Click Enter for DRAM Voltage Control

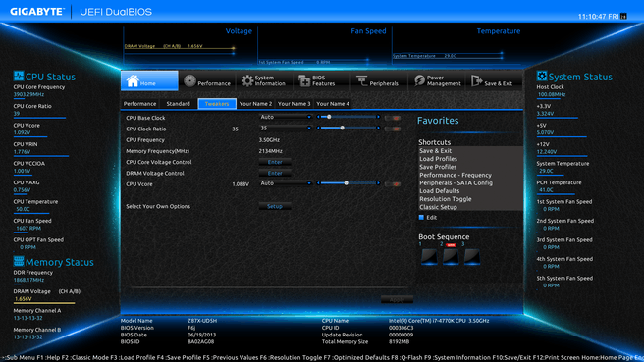click(275, 174)
